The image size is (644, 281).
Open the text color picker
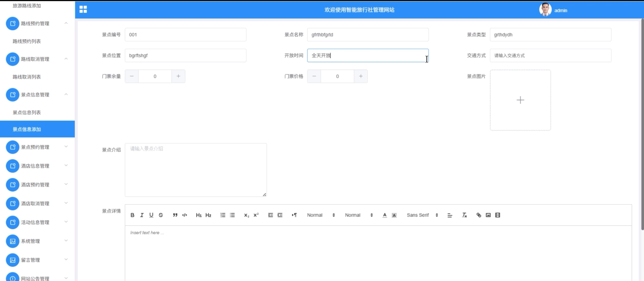[x=384, y=215]
